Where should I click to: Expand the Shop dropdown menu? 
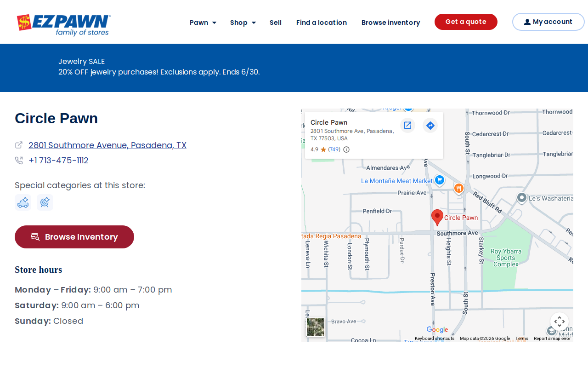(x=243, y=23)
